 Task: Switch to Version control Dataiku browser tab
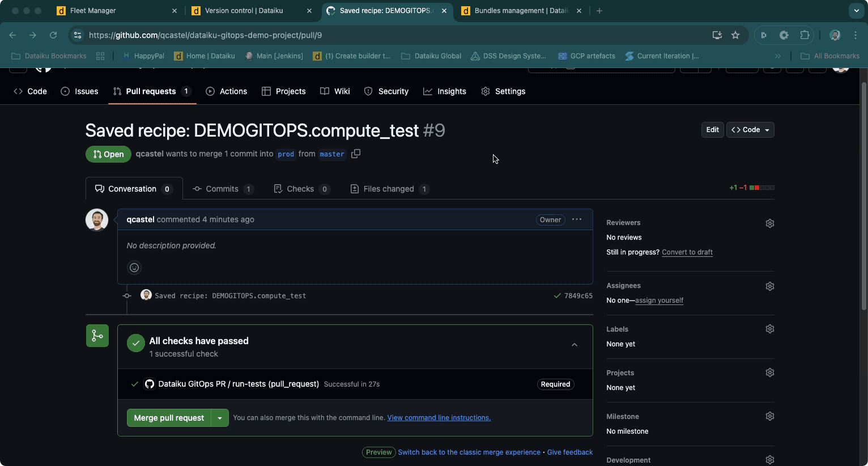point(252,11)
